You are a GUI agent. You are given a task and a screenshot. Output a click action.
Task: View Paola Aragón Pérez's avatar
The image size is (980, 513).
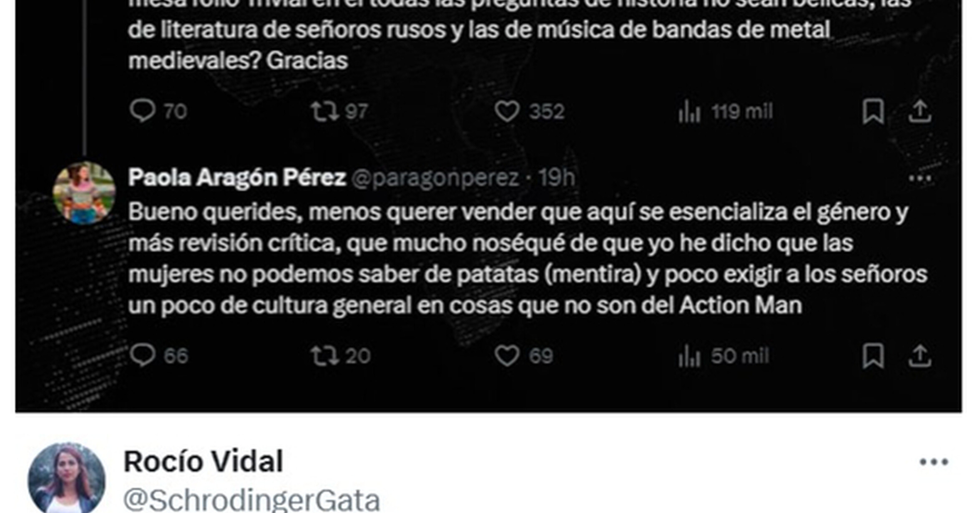click(84, 193)
